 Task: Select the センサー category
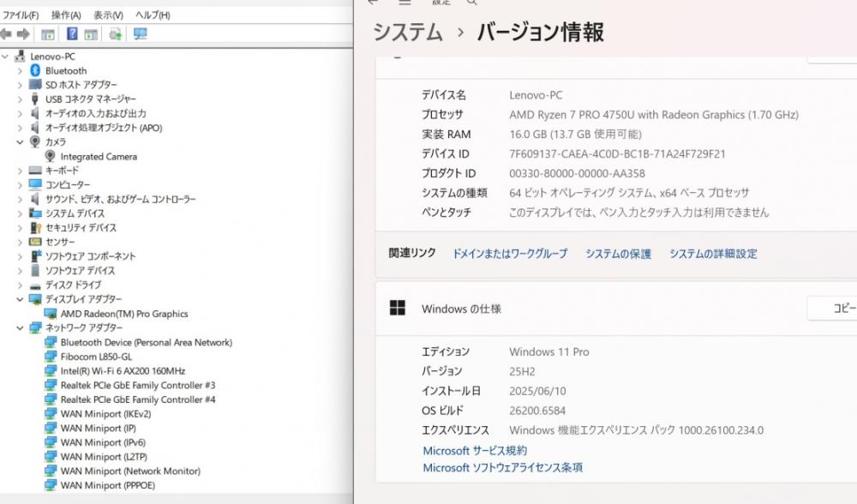tap(60, 242)
